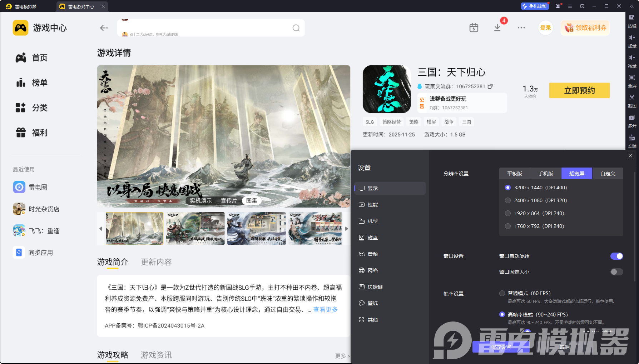The height and width of the screenshot is (364, 639).
Task: Open 榜单 rankings in the sidebar
Action: point(32,83)
